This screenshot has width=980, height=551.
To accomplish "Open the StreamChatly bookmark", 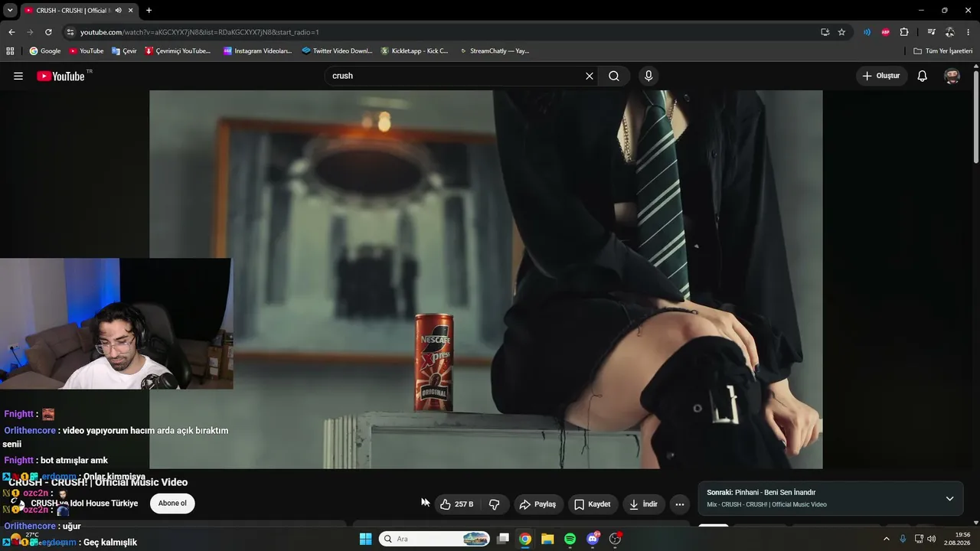I will pos(494,51).
